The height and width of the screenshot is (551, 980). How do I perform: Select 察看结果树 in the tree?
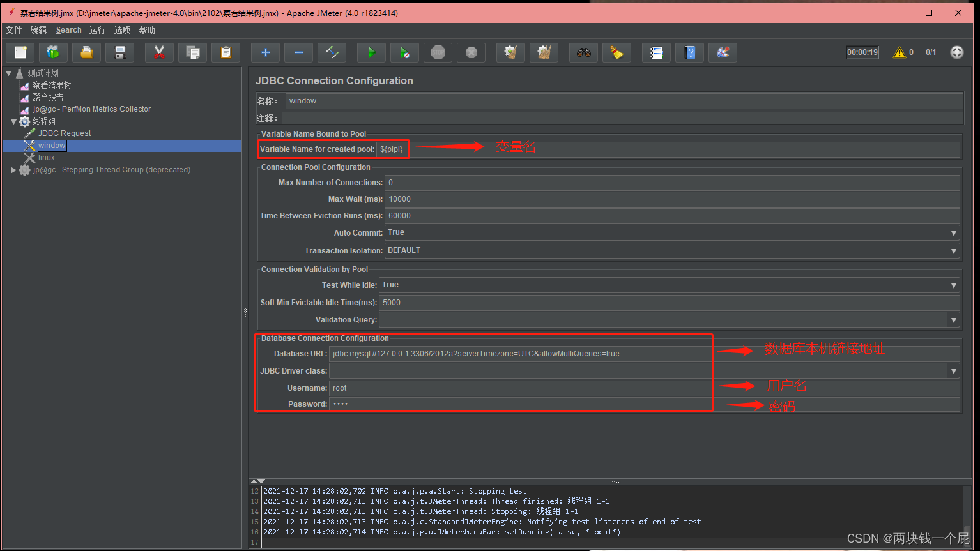click(52, 85)
